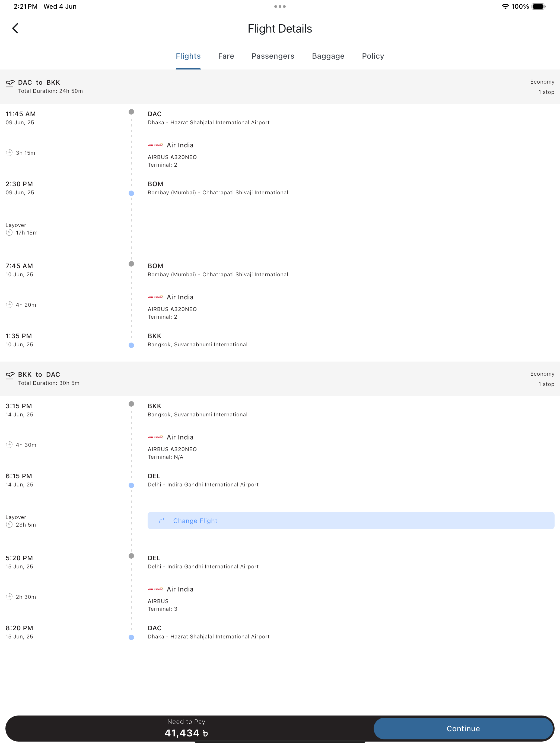Click the BKK to DAC plane icon

tap(10, 375)
